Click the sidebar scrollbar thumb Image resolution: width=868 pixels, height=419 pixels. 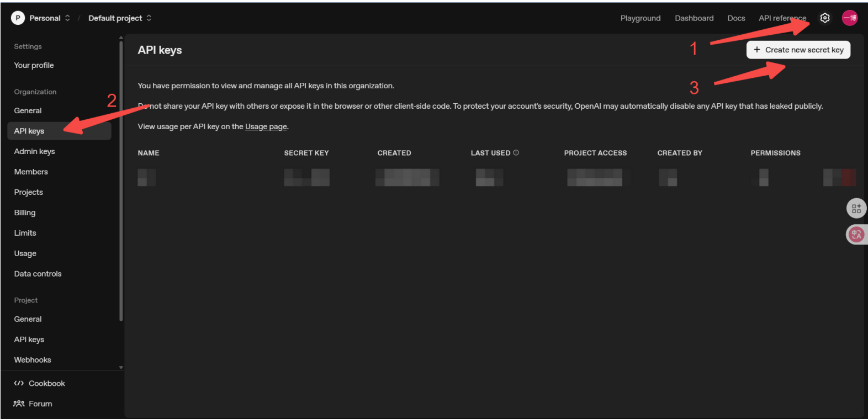121,181
